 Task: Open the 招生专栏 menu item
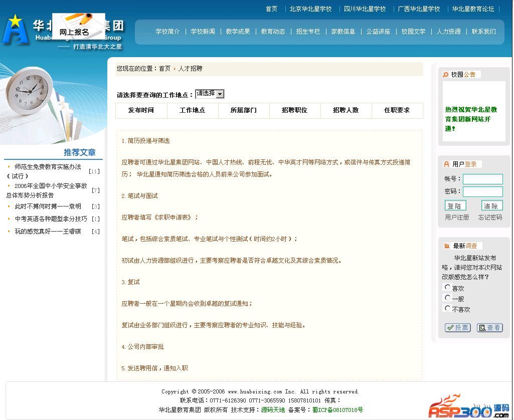(308, 32)
